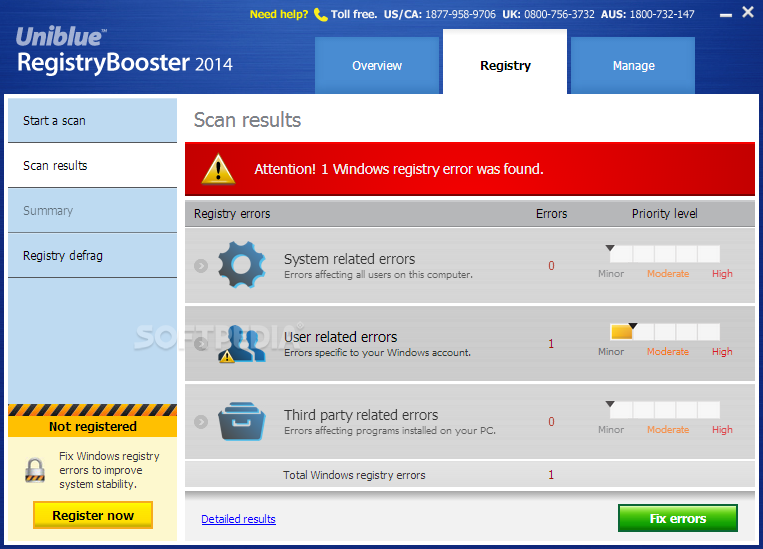Click the System related errors gear icon

tap(242, 265)
